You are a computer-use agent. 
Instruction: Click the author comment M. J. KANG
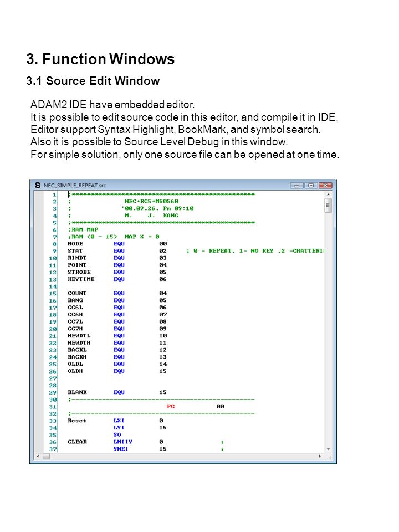151,216
